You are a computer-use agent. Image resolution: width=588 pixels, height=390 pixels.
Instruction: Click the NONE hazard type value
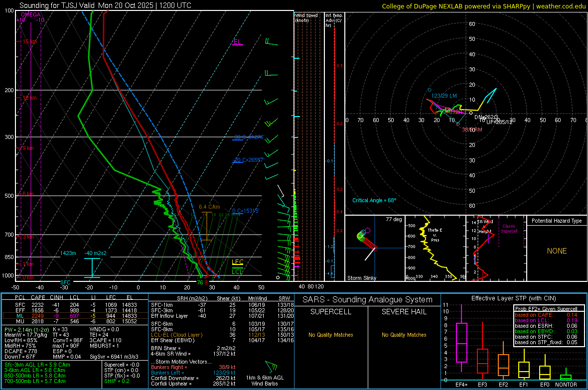[557, 251]
